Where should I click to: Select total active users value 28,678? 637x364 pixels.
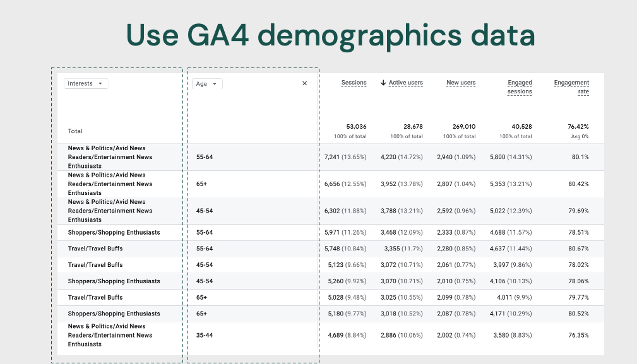click(413, 127)
